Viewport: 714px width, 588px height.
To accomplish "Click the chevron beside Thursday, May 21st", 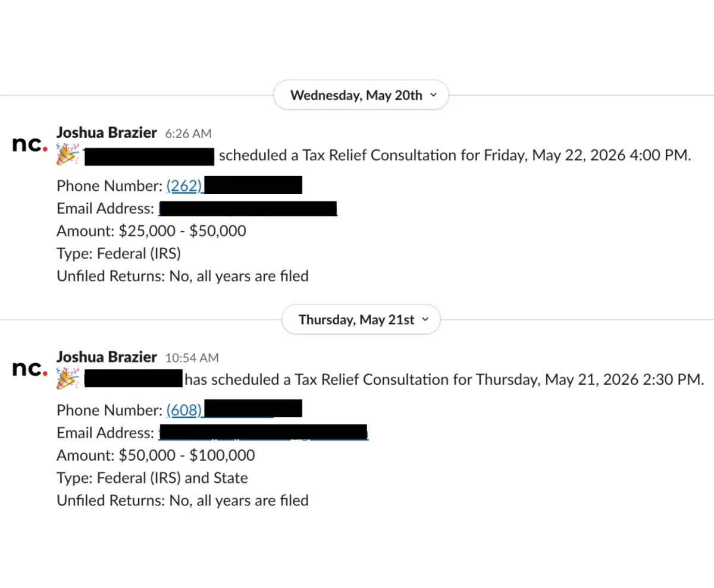I will 425,320.
